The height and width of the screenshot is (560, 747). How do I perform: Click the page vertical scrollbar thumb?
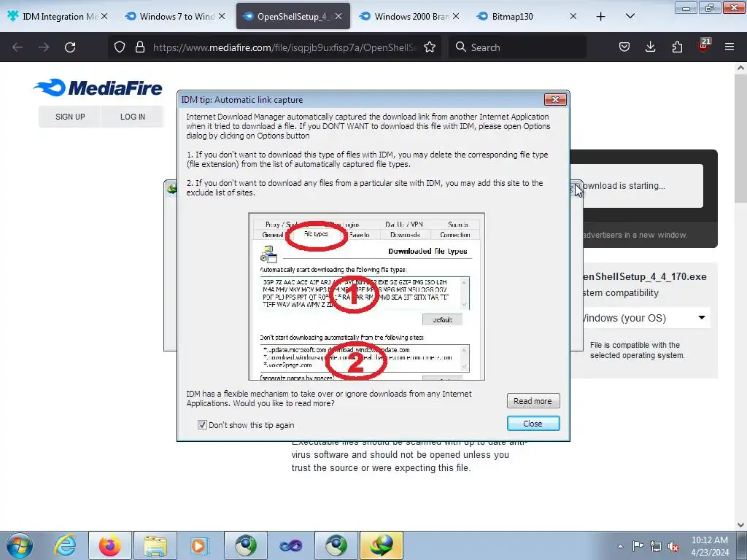click(x=740, y=138)
